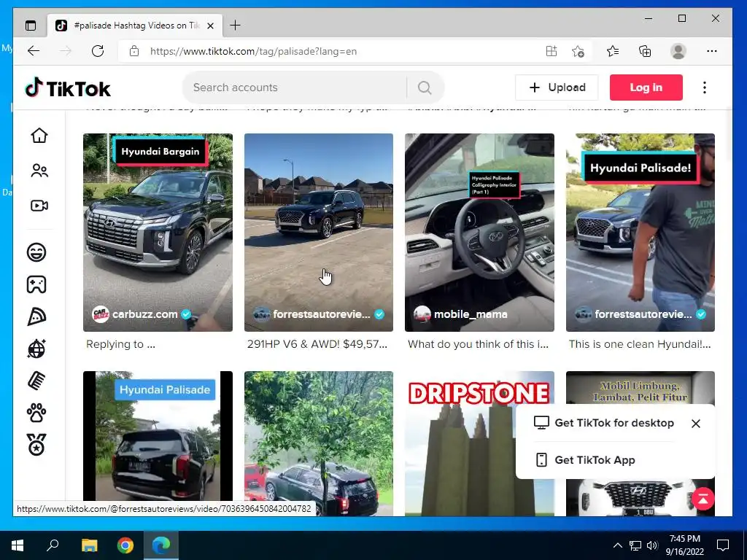Viewport: 747px width, 560px height.
Task: Select the #palisade Hashtag Videos tab
Action: (x=135, y=26)
